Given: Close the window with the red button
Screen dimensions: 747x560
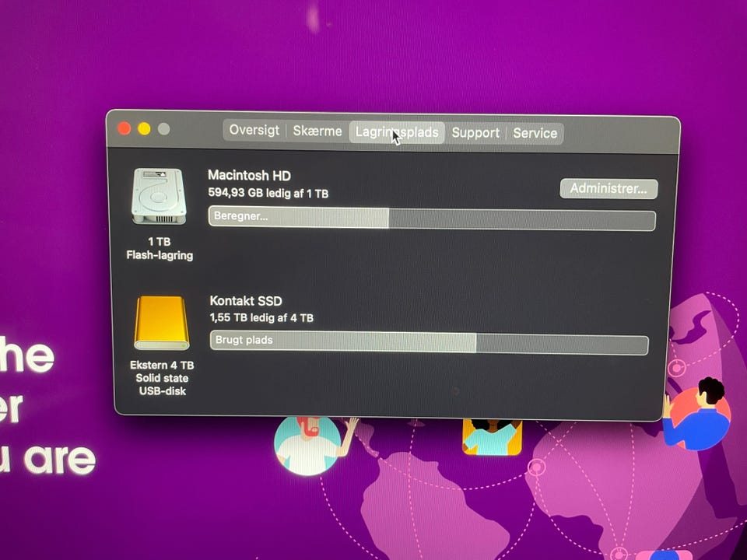Looking at the screenshot, I should pyautogui.click(x=124, y=128).
